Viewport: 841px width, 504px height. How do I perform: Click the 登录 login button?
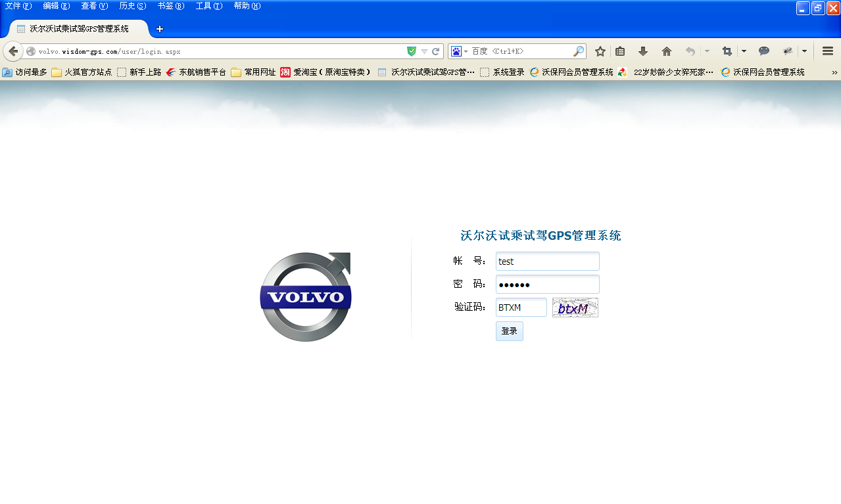click(x=510, y=331)
